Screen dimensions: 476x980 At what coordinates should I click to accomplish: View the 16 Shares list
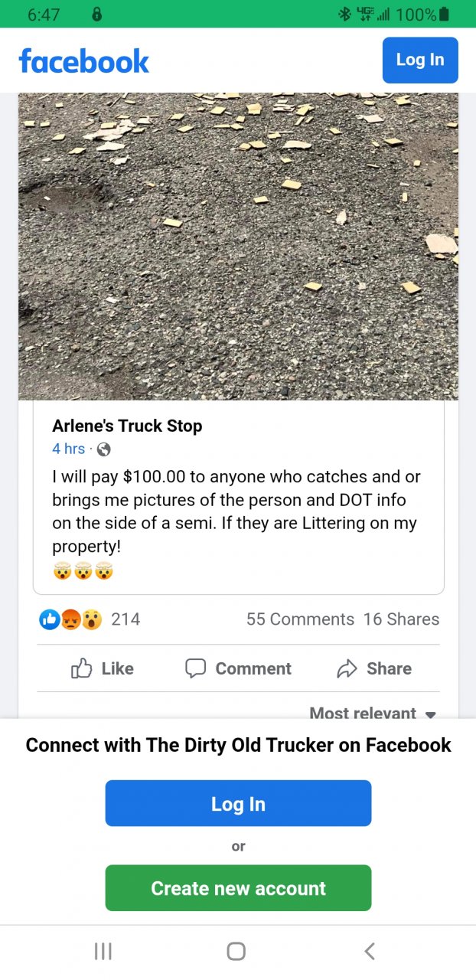pyautogui.click(x=401, y=619)
